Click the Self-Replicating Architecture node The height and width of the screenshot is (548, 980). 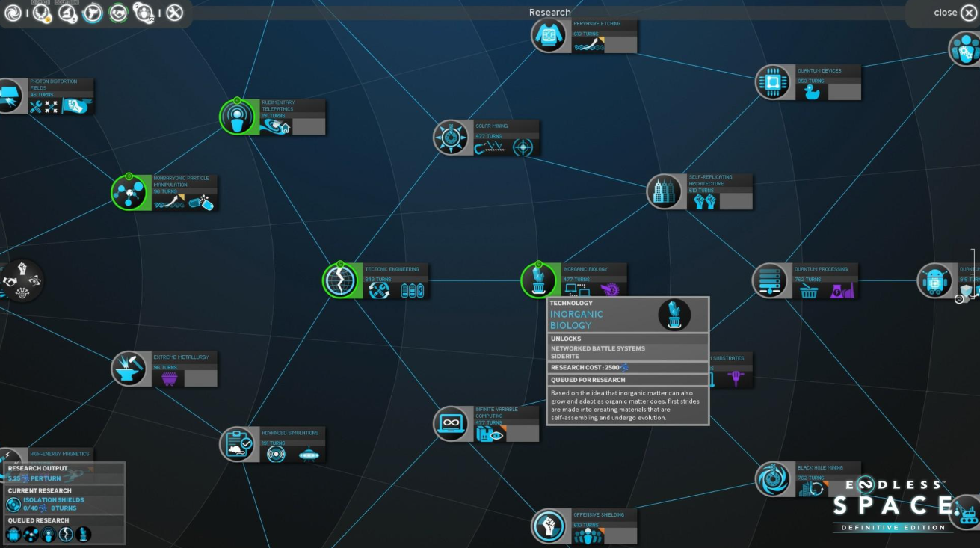[664, 191]
